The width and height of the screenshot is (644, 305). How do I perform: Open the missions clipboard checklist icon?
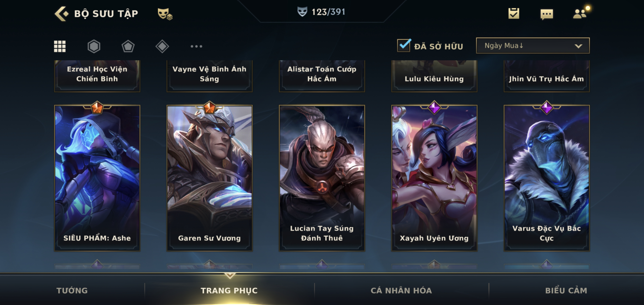click(514, 14)
